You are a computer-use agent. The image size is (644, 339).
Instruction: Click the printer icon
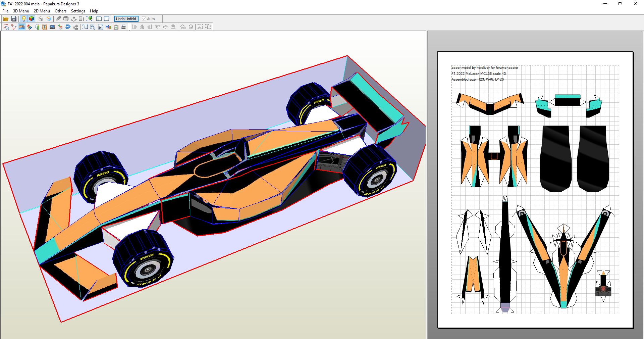(x=124, y=27)
